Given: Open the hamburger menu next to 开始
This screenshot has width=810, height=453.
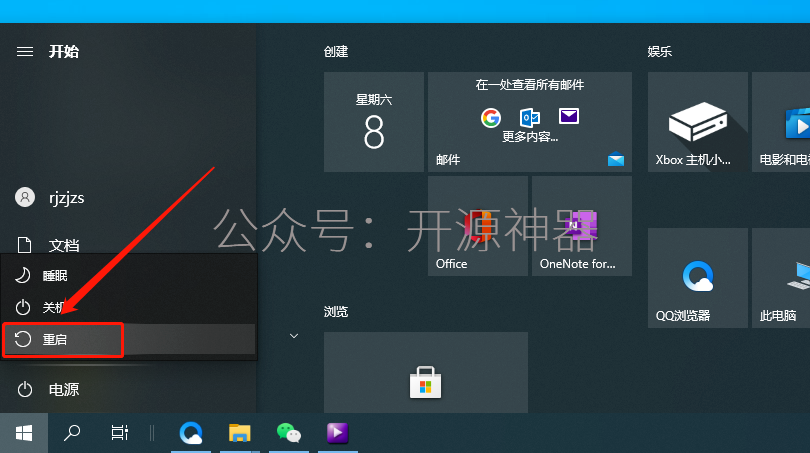Looking at the screenshot, I should point(25,52).
